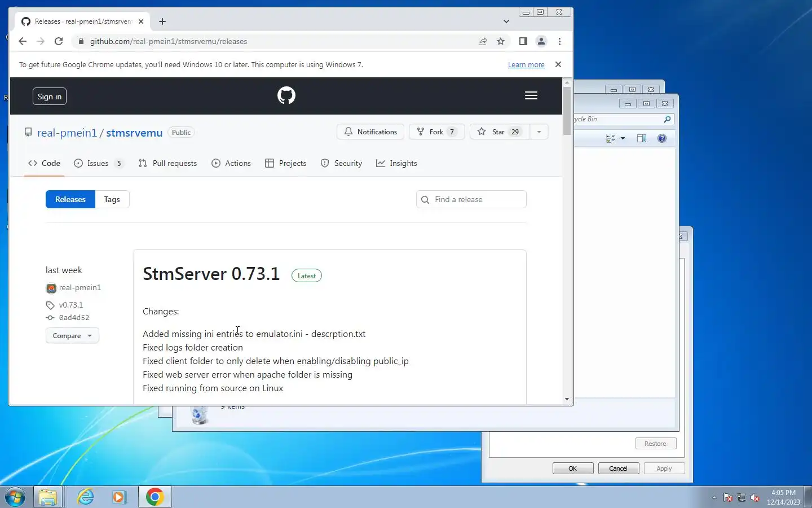
Task: Share this page from address bar
Action: (483, 41)
